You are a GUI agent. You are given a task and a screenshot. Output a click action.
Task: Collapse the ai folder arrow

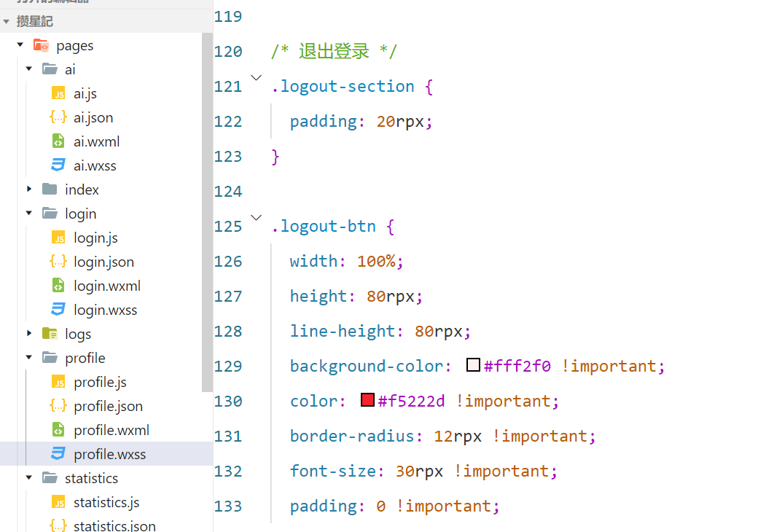29,69
